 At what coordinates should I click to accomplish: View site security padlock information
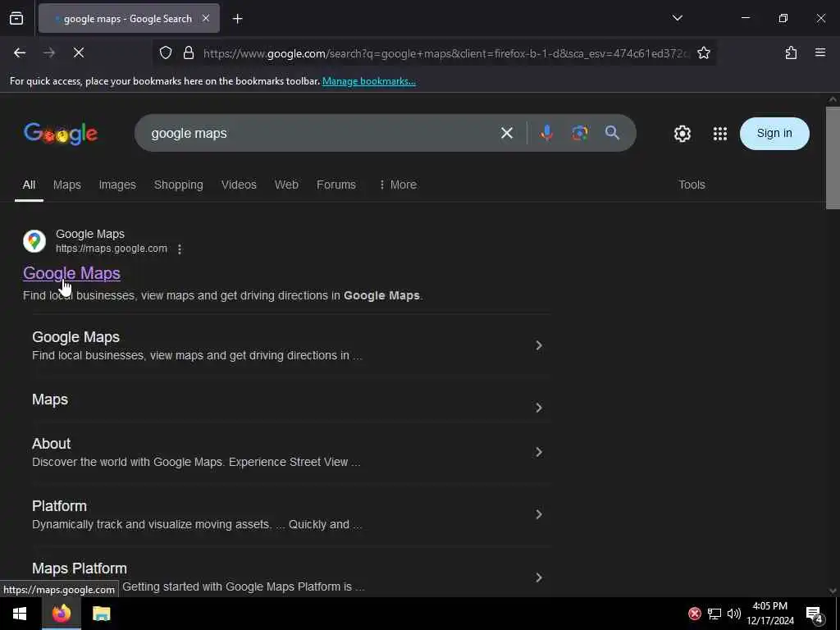[x=188, y=52]
